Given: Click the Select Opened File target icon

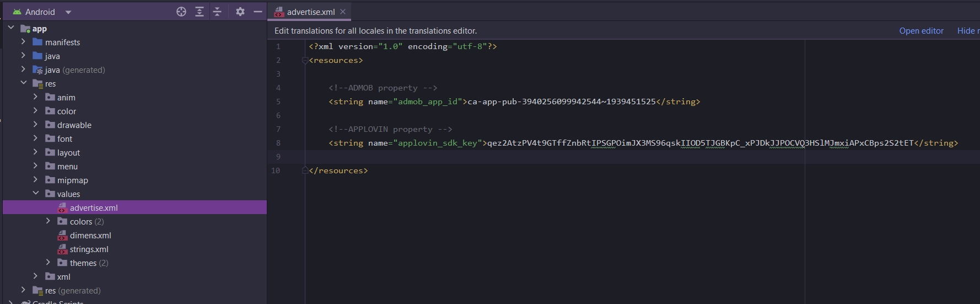Looking at the screenshot, I should [x=181, y=12].
